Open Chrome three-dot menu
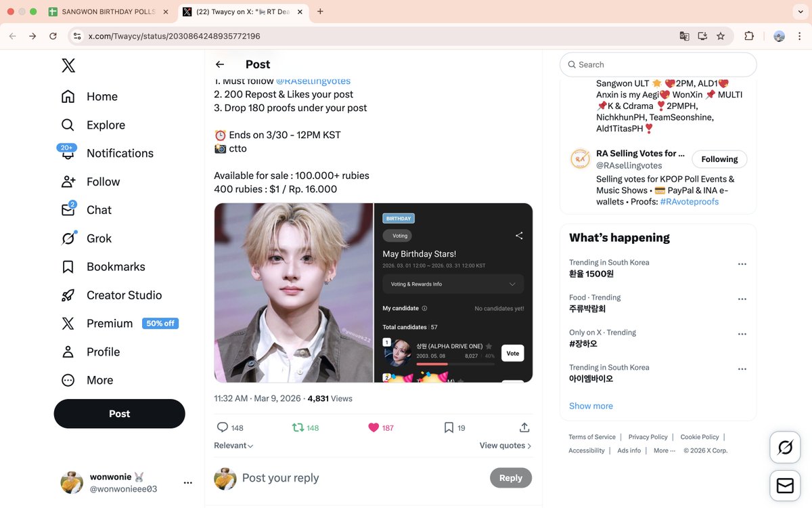 click(x=800, y=36)
